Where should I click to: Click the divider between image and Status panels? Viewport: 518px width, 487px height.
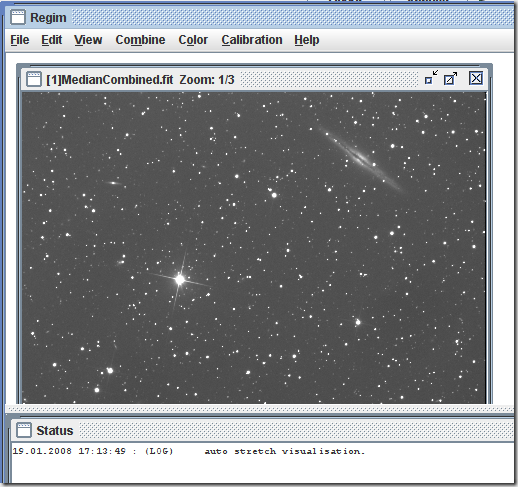[260, 408]
